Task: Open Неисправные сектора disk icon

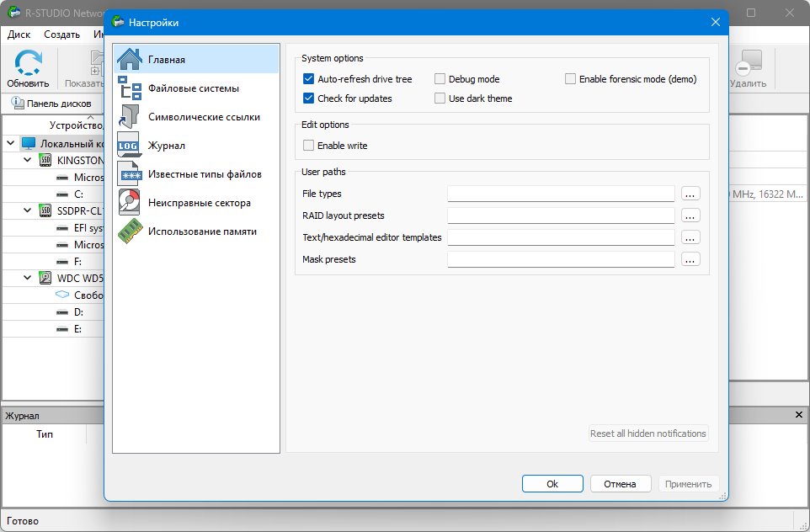Action: [129, 203]
